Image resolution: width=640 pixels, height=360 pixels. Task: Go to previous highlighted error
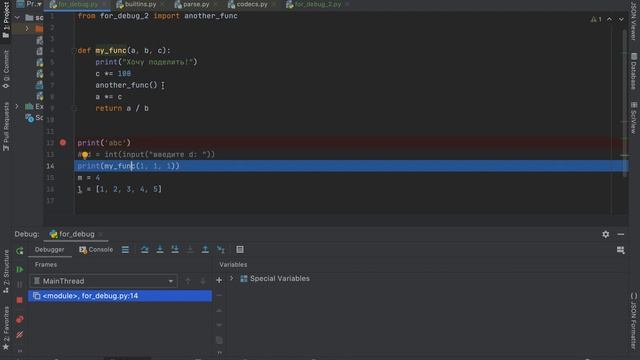click(x=609, y=19)
